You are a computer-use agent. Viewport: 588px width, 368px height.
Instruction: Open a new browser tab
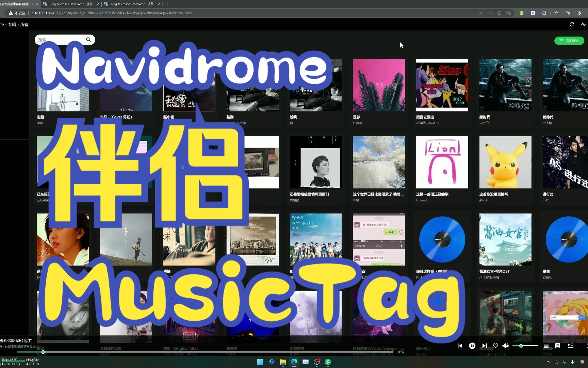click(x=167, y=4)
